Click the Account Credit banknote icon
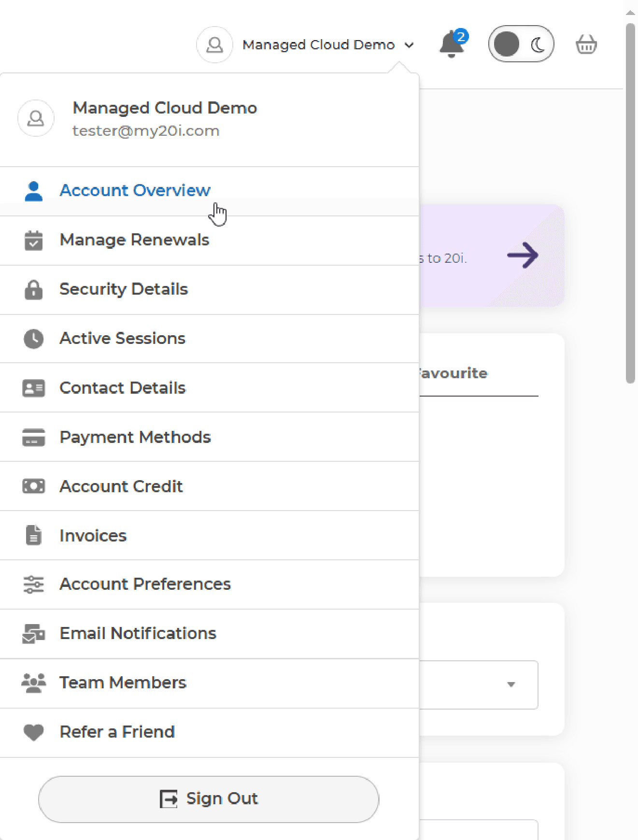 pos(33,486)
